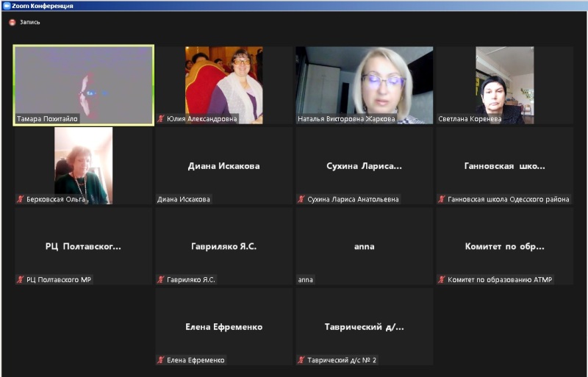Click muted mic icon for Юлия Александровна
This screenshot has width=588, height=377.
[x=161, y=118]
